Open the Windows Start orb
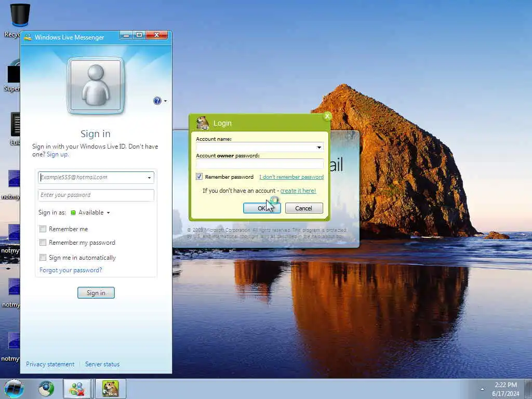Viewport: 532px width, 399px height. pyautogui.click(x=14, y=389)
